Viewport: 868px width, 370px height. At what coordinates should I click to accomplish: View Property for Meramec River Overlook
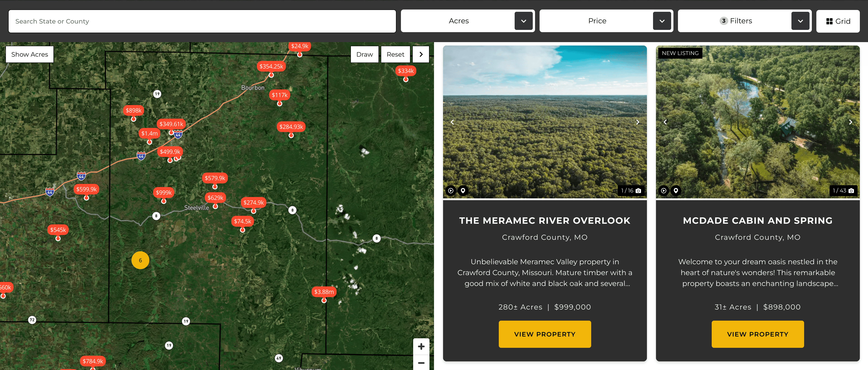point(545,334)
